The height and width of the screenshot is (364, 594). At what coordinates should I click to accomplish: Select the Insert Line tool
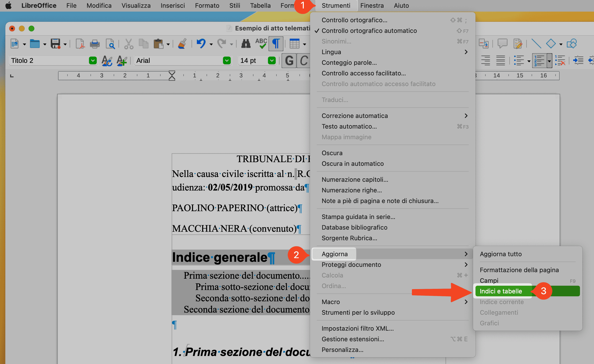[x=536, y=44]
